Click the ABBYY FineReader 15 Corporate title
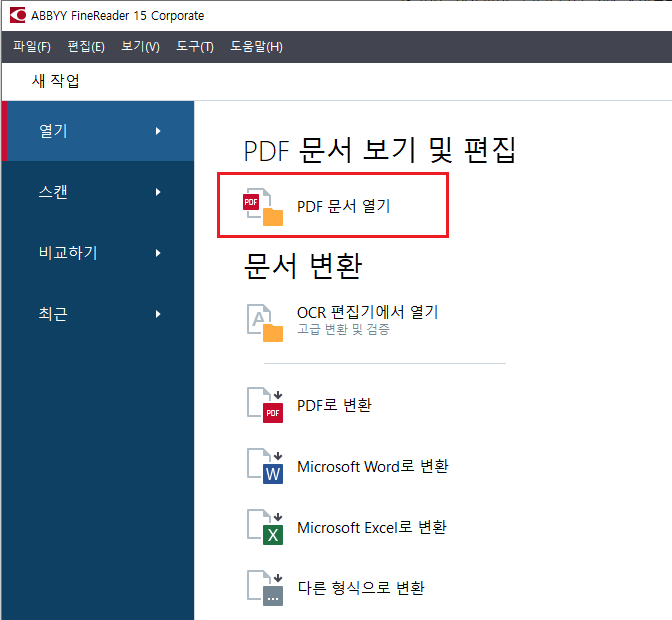Screen dimensions: 672x620 (117, 15)
